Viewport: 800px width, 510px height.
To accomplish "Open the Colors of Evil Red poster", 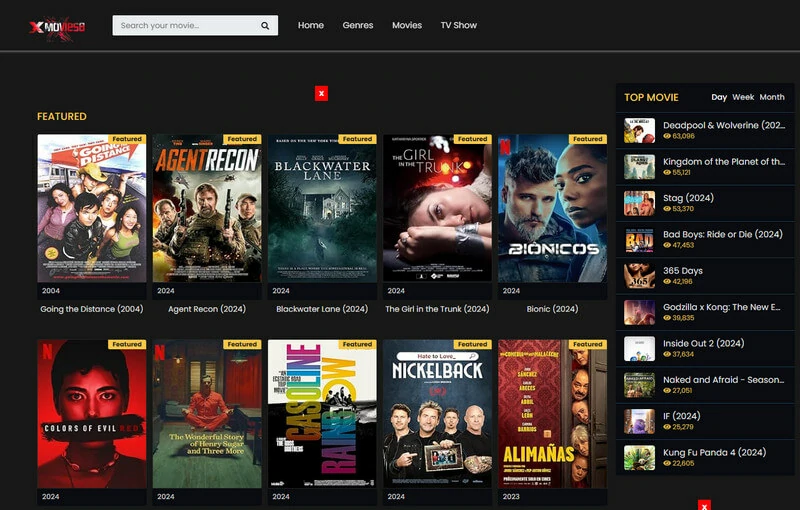I will (x=92, y=414).
